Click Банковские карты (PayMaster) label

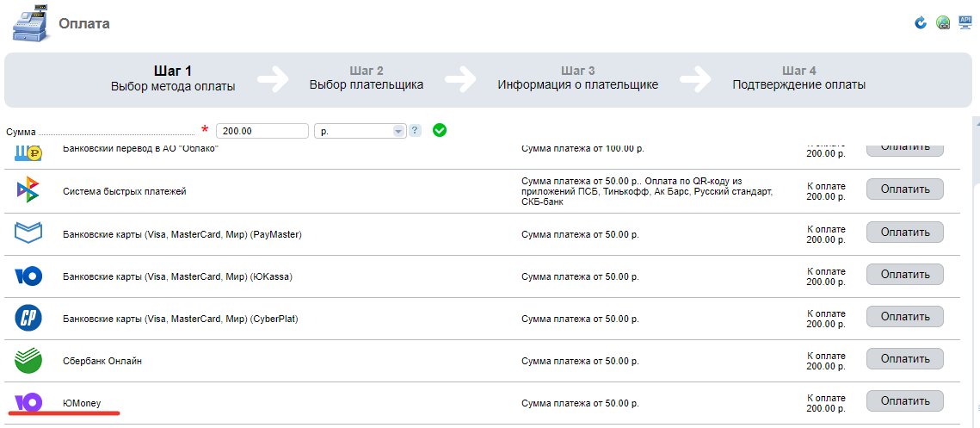(182, 234)
